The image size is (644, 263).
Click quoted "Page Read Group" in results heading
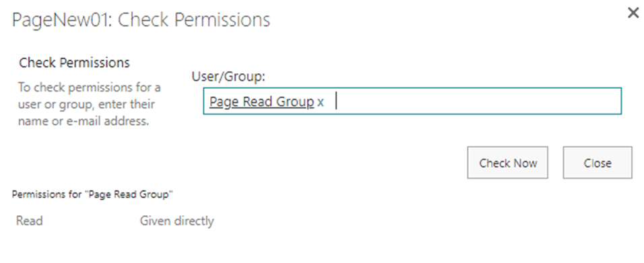click(x=129, y=194)
